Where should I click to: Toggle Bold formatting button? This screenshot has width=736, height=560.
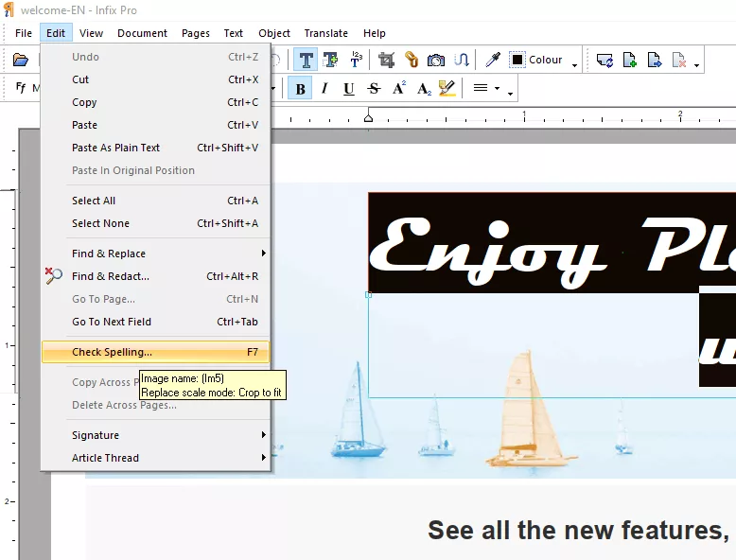(x=301, y=88)
